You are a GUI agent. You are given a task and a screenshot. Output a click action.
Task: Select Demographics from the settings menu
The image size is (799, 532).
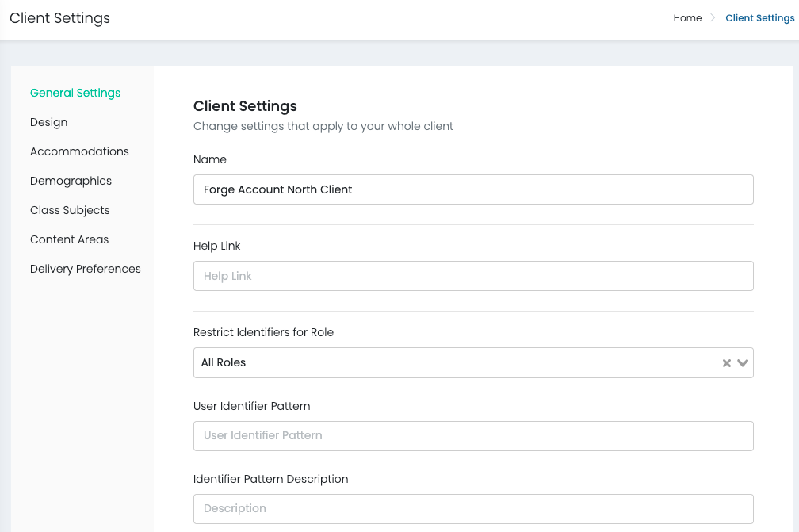71,181
